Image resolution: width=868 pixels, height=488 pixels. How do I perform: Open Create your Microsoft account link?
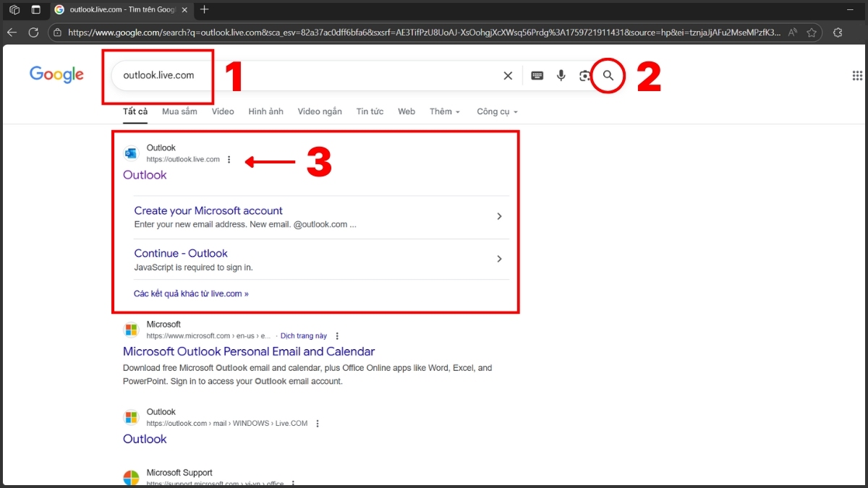[x=208, y=210]
